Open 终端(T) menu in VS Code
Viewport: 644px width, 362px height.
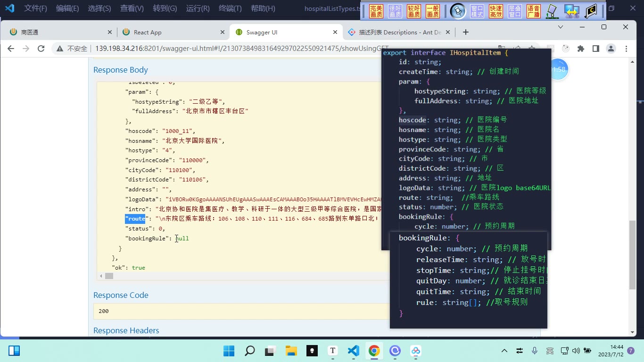[x=230, y=8]
